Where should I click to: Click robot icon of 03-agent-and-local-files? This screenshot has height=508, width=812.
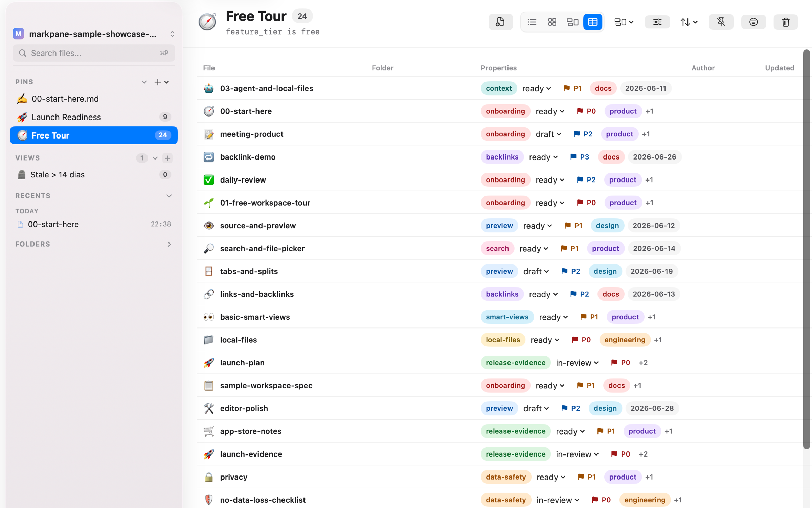[209, 88]
